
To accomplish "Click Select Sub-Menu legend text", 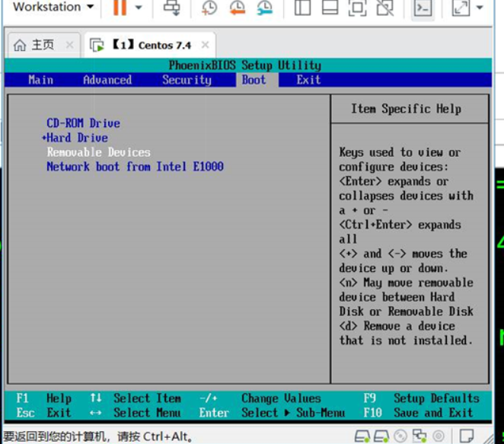I will tap(293, 413).
